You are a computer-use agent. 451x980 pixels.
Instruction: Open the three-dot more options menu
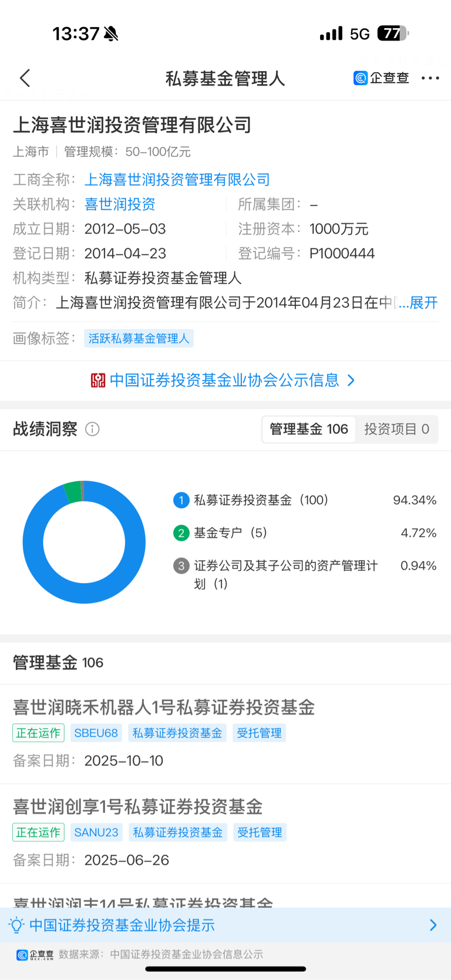coord(430,78)
